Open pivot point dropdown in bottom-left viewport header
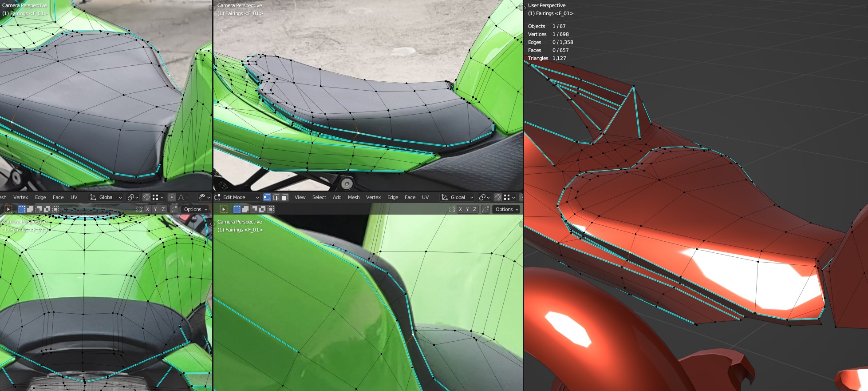 133,197
